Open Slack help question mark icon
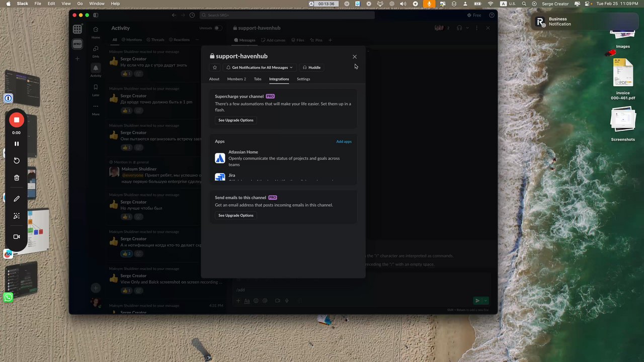Viewport: 644px width, 362px height. [x=492, y=15]
